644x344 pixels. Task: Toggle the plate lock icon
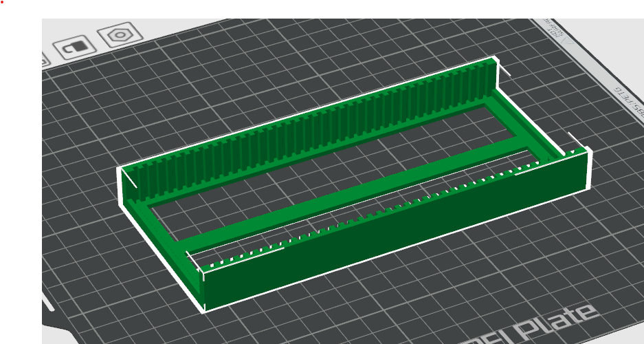[x=75, y=48]
